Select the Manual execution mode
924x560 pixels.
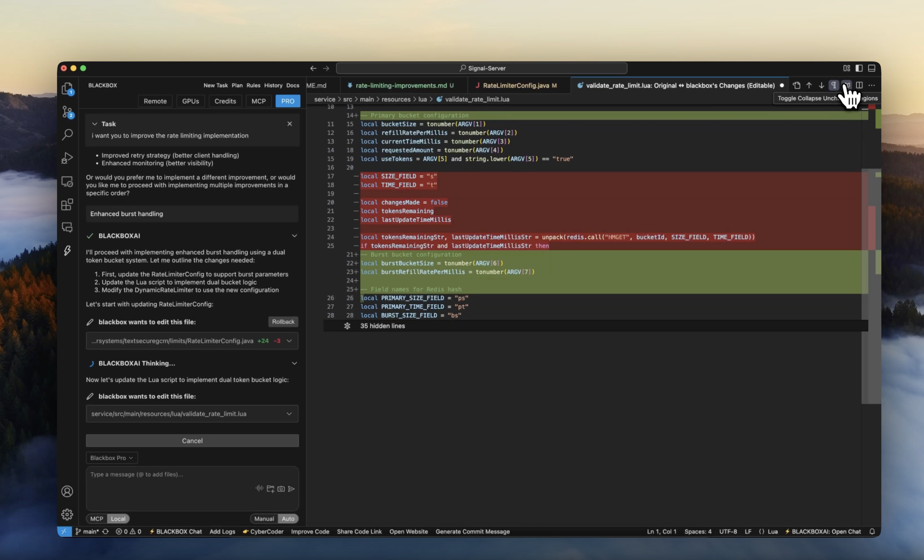click(x=264, y=519)
